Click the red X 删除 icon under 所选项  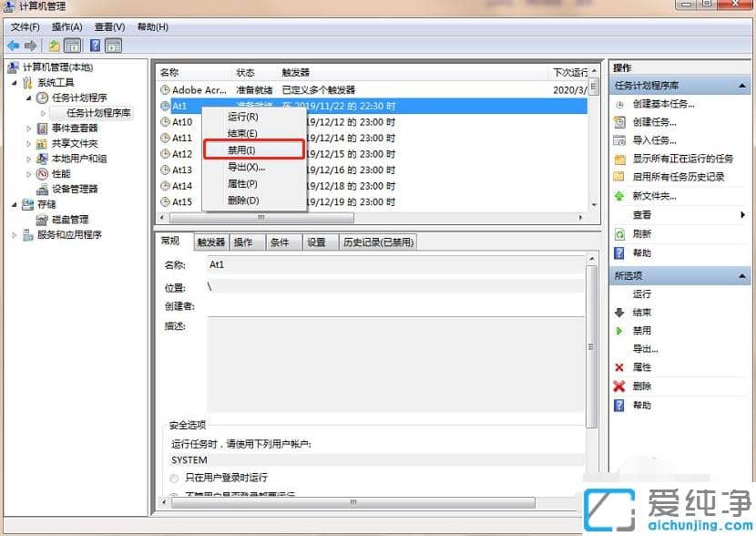pyautogui.click(x=618, y=386)
